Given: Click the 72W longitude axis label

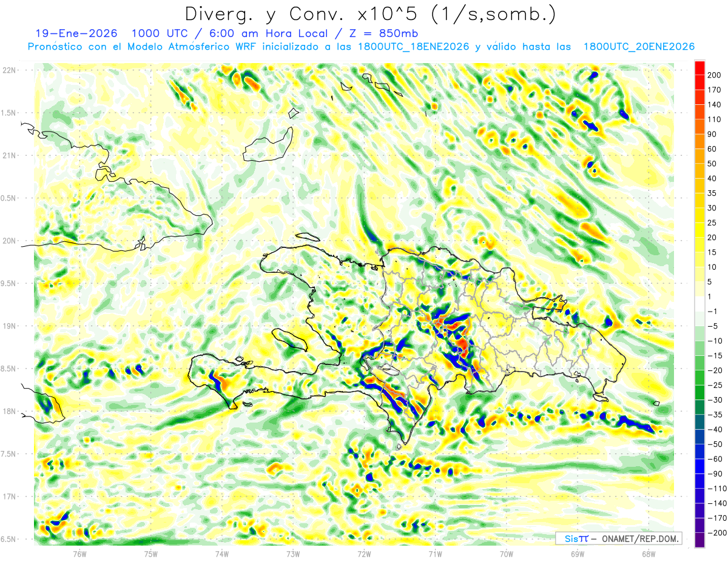Looking at the screenshot, I should tap(364, 554).
